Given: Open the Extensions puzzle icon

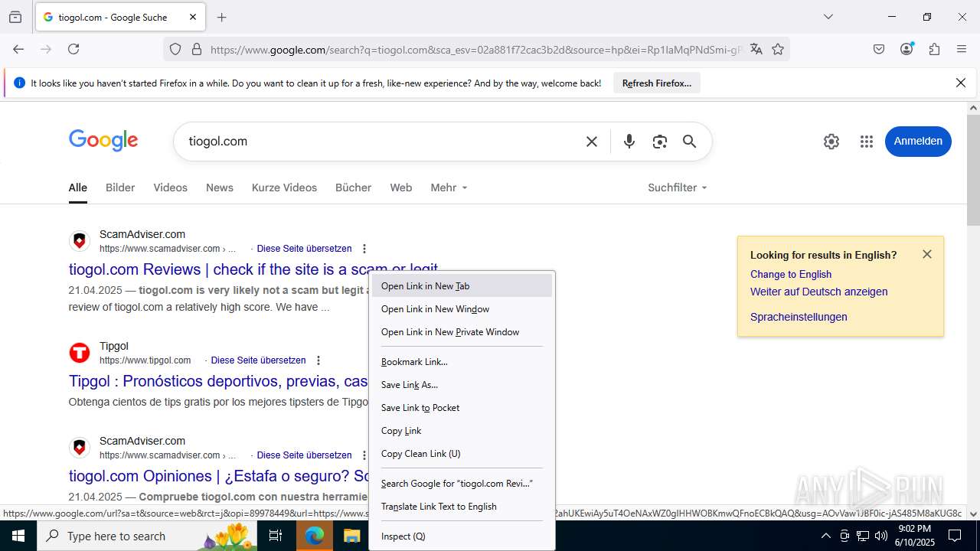Looking at the screenshot, I should (934, 49).
